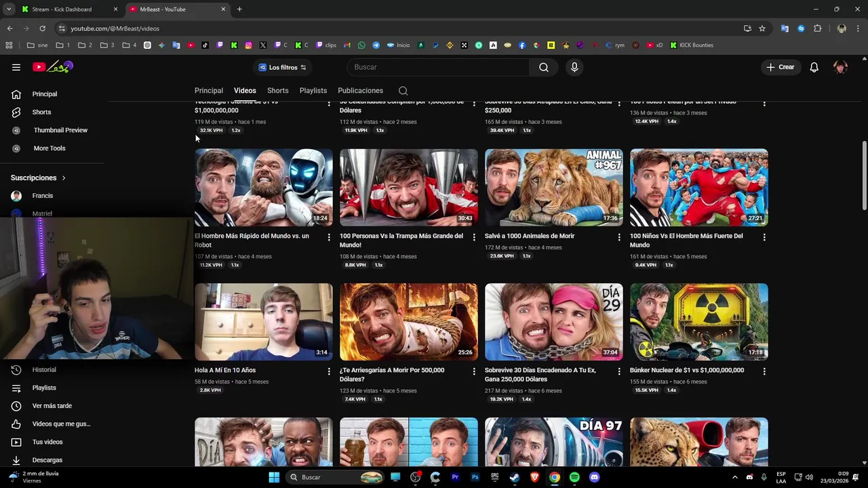
Task: Open Steam from the taskbar
Action: coord(515,477)
